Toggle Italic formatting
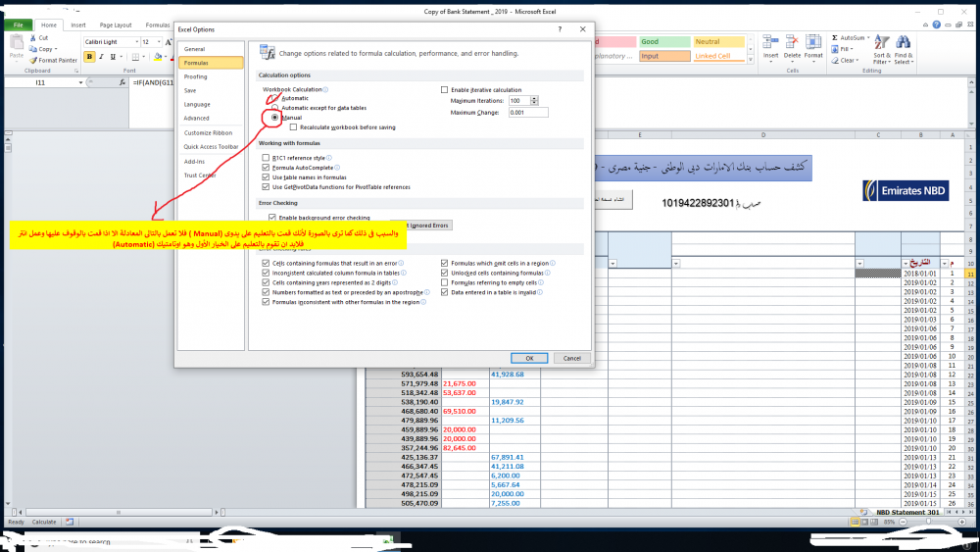The width and height of the screenshot is (980, 552). [101, 57]
